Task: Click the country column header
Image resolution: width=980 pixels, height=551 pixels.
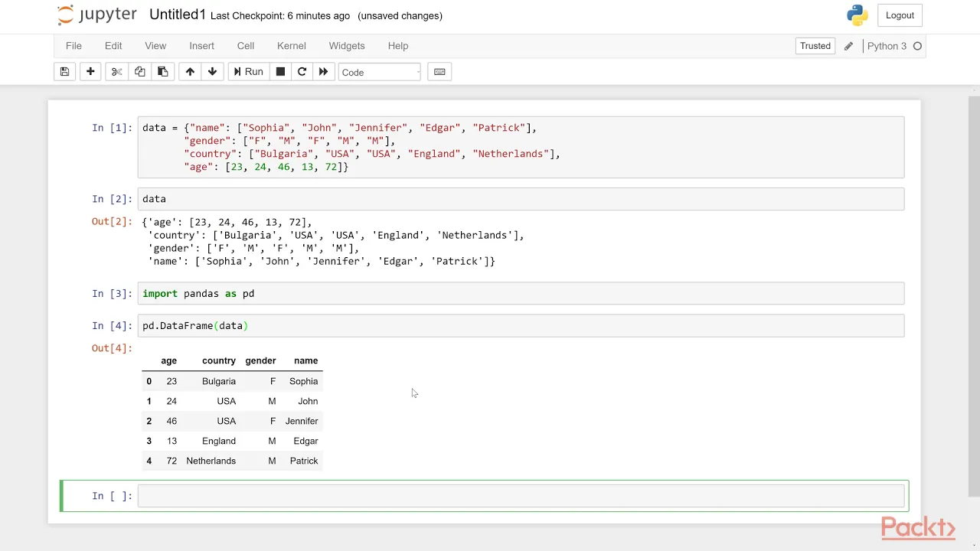Action: pos(219,360)
